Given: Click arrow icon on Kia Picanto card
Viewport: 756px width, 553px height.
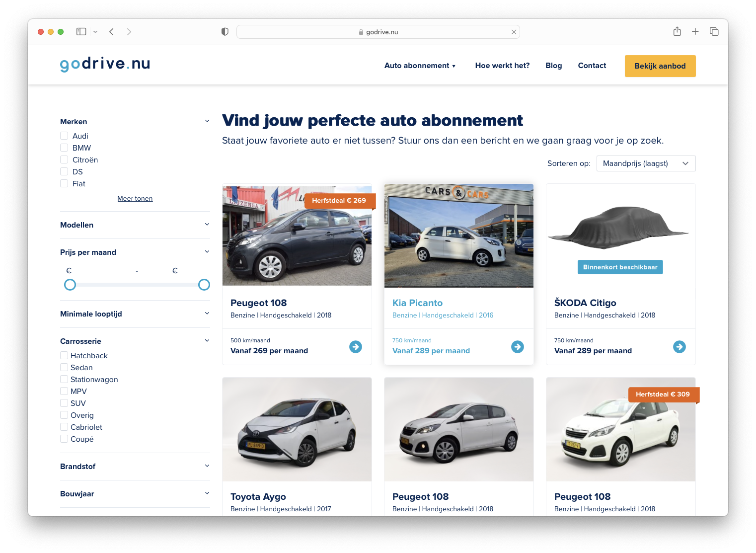Looking at the screenshot, I should pyautogui.click(x=518, y=347).
